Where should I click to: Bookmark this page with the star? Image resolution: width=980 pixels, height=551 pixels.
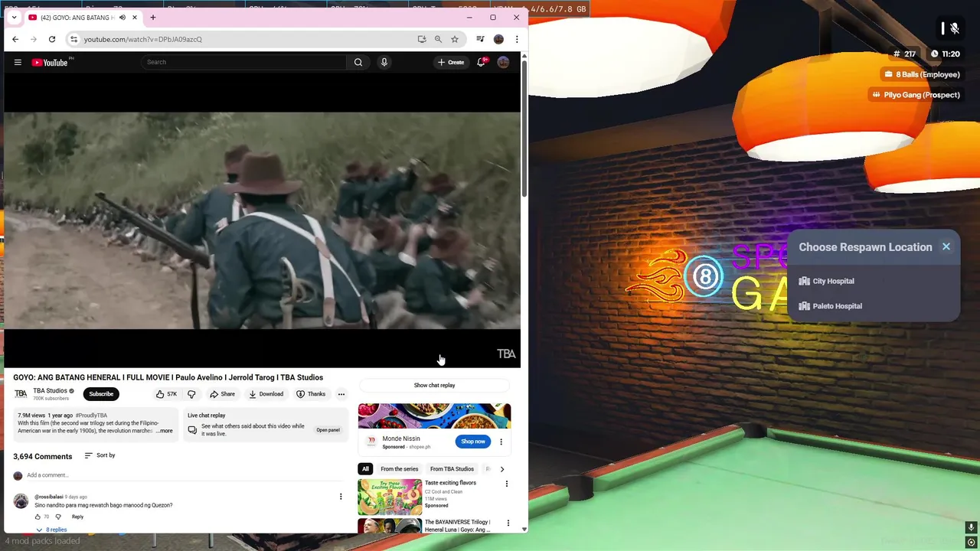455,39
